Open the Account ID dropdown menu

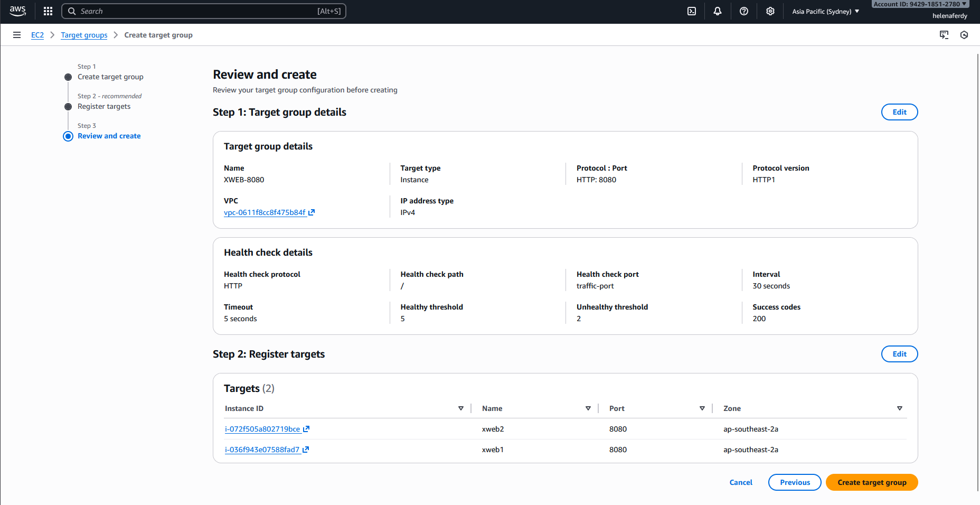[920, 4]
